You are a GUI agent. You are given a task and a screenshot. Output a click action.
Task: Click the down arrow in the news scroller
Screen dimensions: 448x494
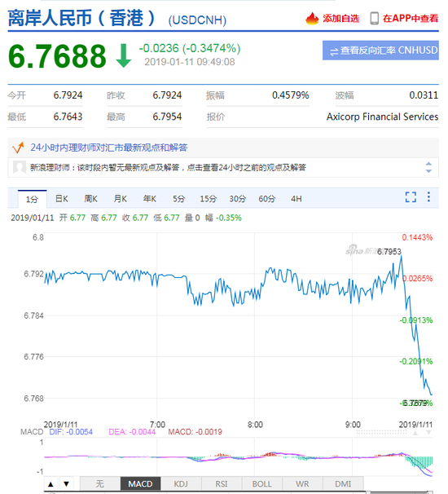click(428, 170)
